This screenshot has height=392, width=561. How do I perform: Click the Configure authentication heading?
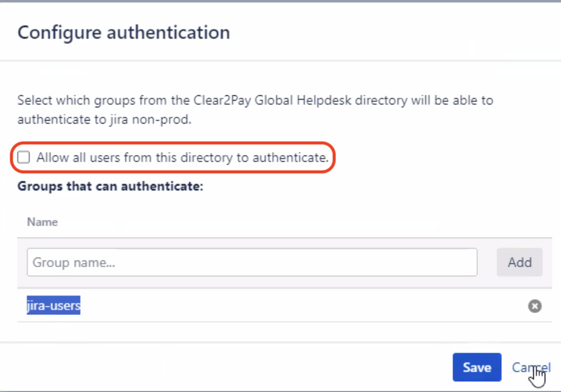(x=124, y=33)
